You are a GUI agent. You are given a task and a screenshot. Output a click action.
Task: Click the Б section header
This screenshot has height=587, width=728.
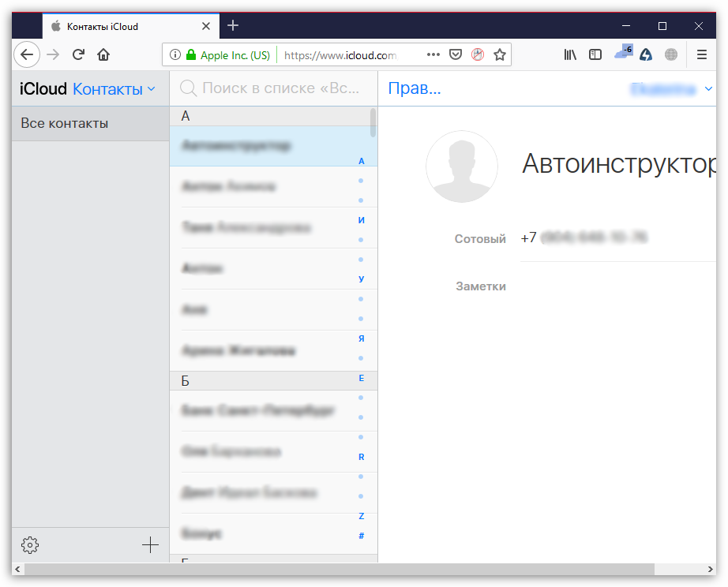click(x=273, y=380)
